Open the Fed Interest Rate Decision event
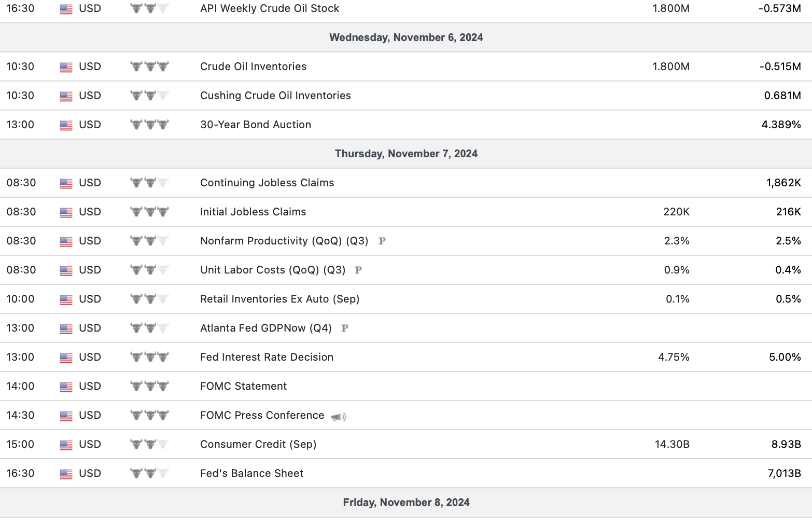 267,357
